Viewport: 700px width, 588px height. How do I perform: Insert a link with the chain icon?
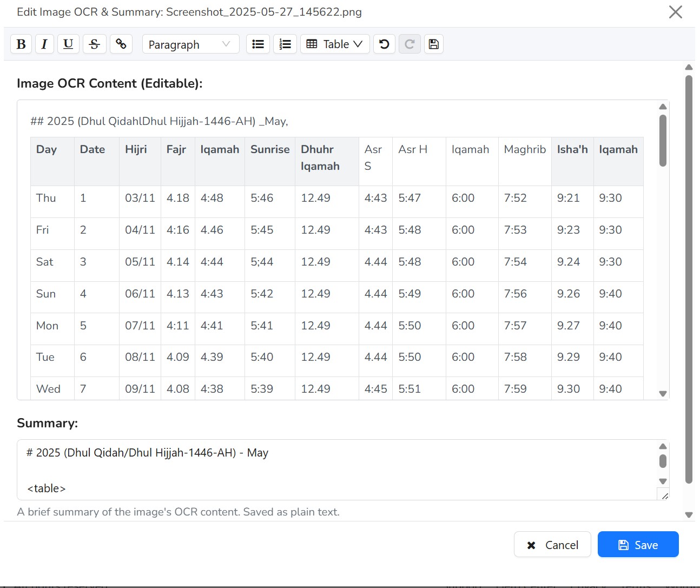tap(121, 44)
